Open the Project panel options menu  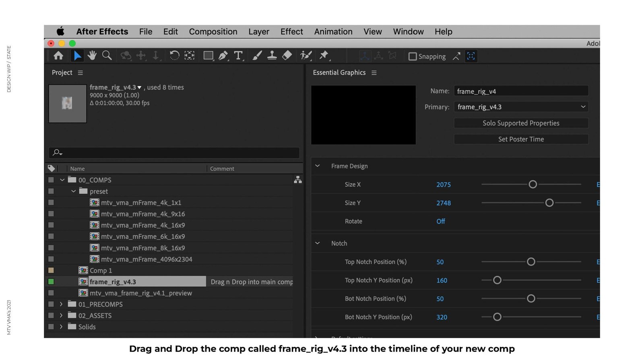[x=80, y=73]
